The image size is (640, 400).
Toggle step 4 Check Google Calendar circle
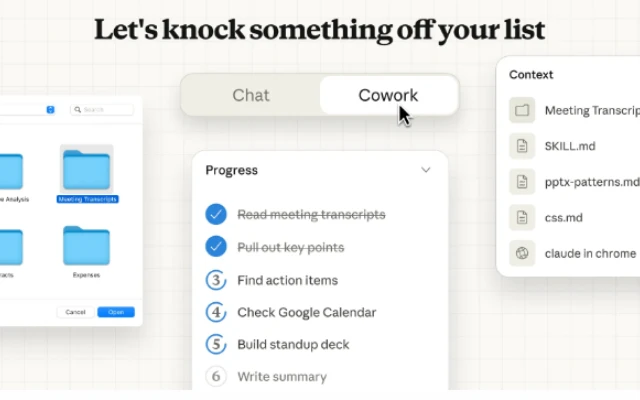click(x=216, y=312)
